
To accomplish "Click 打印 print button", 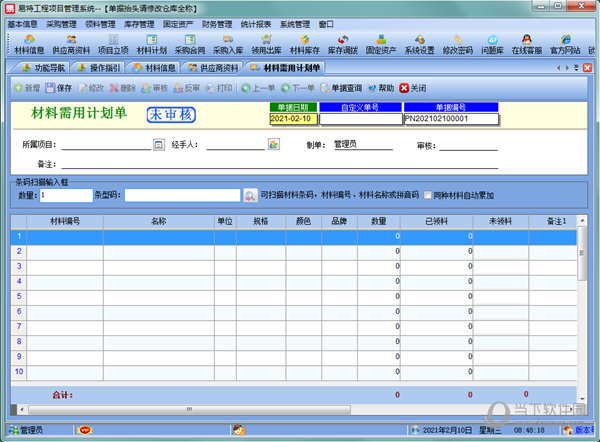I will (x=219, y=88).
